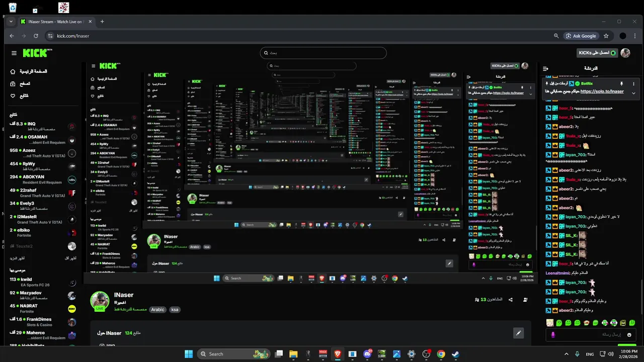644x362 pixels.
Task: Open the Following sidebar item
Action: click(19, 96)
